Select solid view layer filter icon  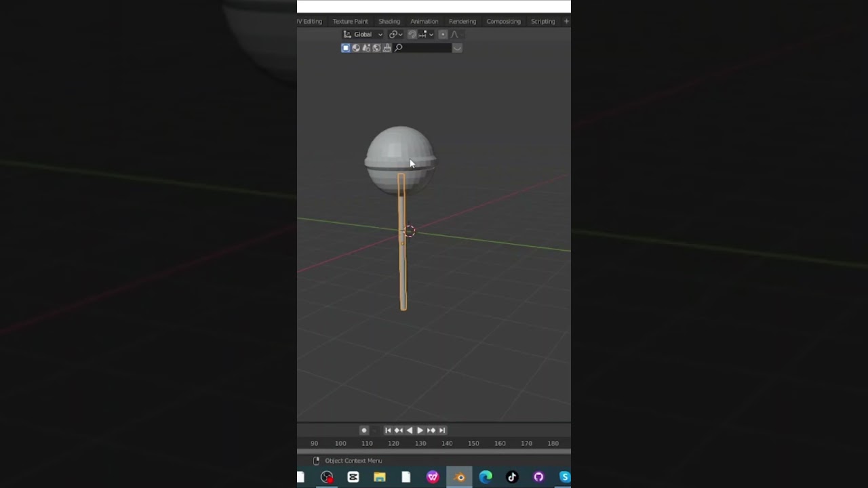coord(346,48)
